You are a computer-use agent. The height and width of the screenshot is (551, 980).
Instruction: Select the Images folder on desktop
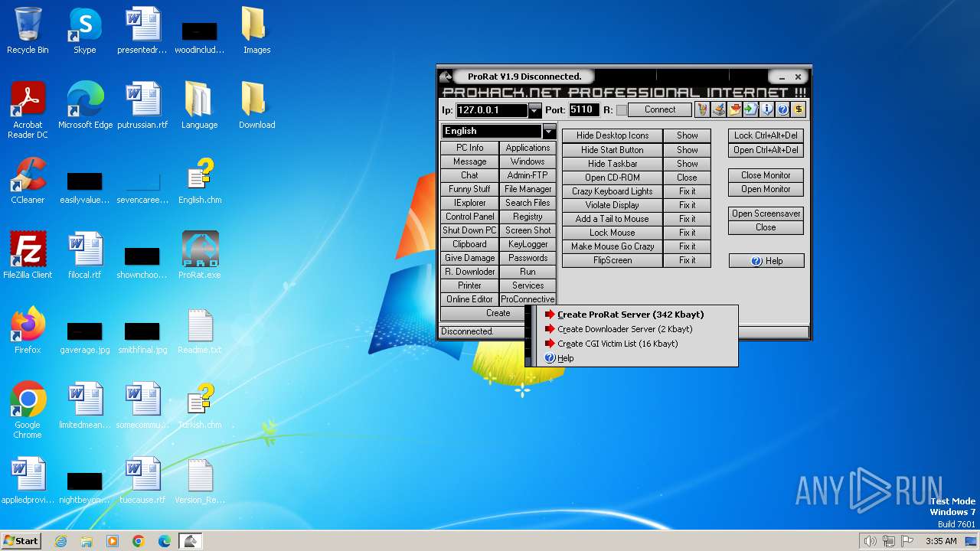pyautogui.click(x=257, y=31)
